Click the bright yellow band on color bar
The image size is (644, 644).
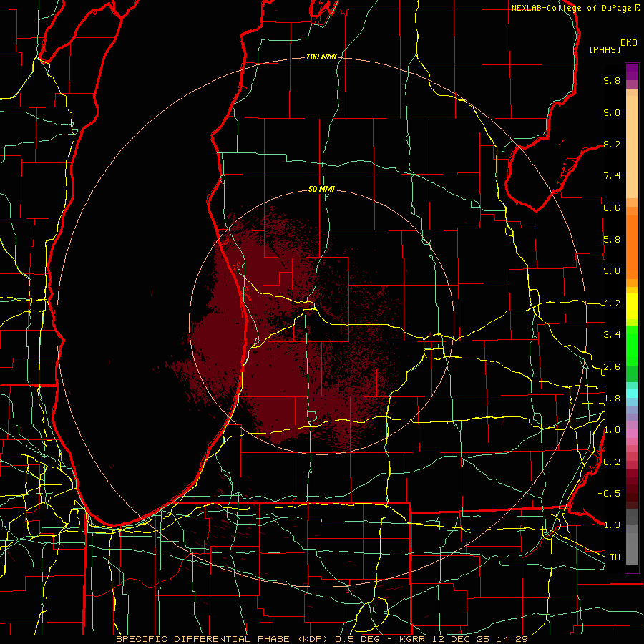tap(632, 306)
